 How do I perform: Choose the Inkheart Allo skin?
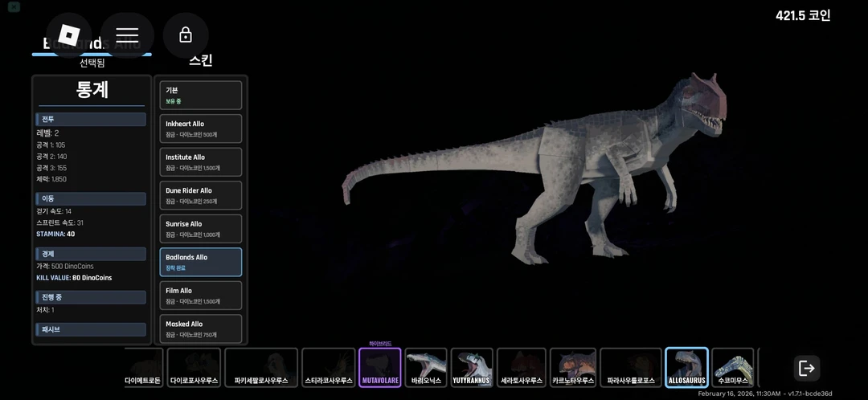[x=201, y=129]
